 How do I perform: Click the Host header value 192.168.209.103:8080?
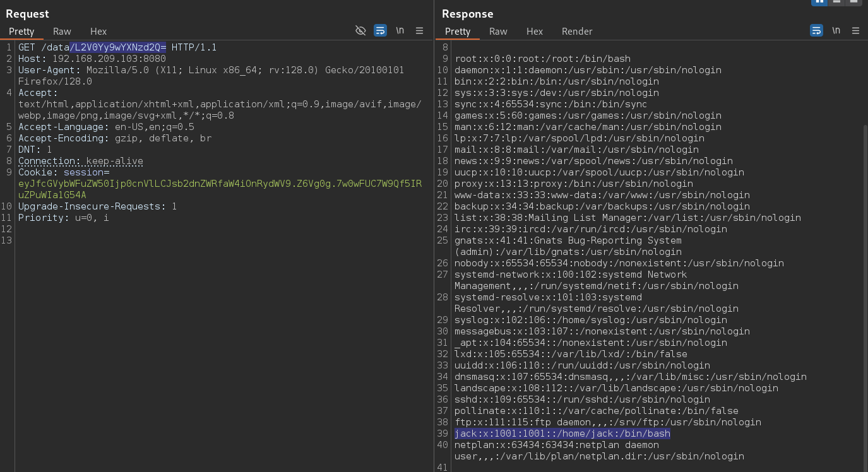[x=109, y=59]
